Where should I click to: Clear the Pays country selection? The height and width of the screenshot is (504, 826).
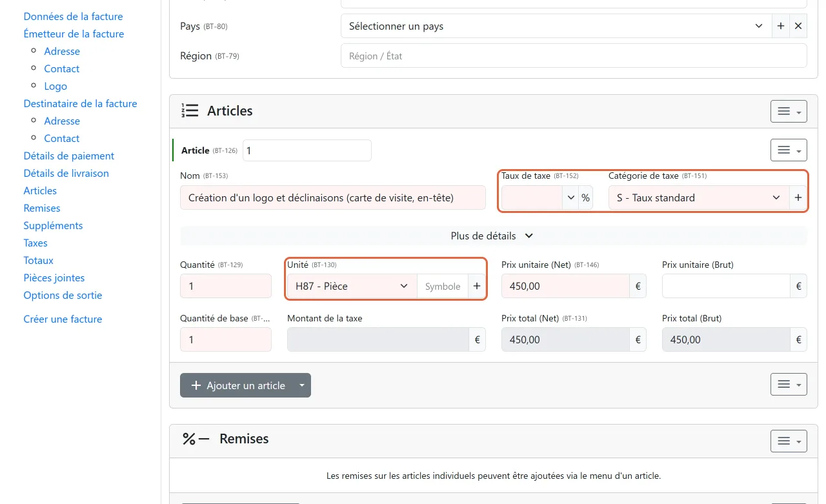pyautogui.click(x=798, y=26)
